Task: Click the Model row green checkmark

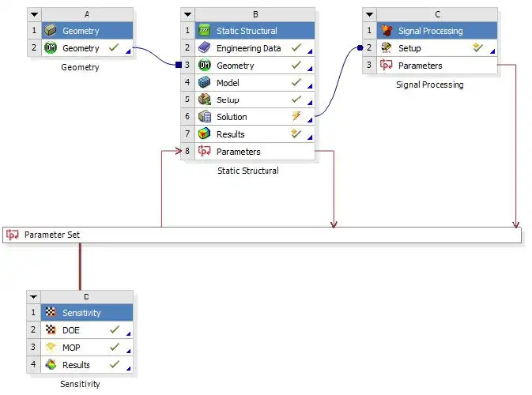Action: tap(296, 82)
